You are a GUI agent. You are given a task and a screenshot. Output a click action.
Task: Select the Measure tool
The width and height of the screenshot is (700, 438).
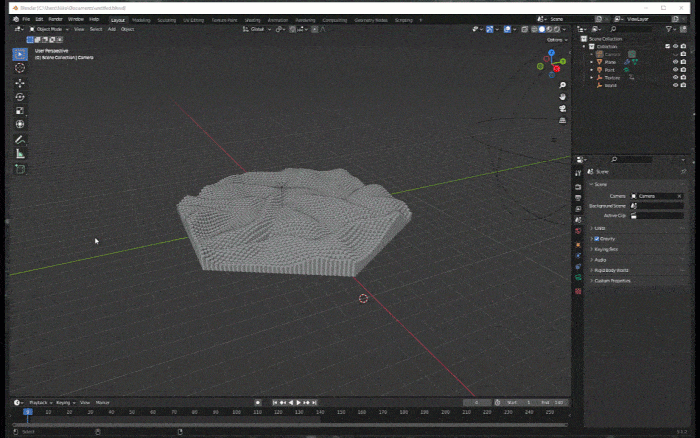pyautogui.click(x=20, y=154)
